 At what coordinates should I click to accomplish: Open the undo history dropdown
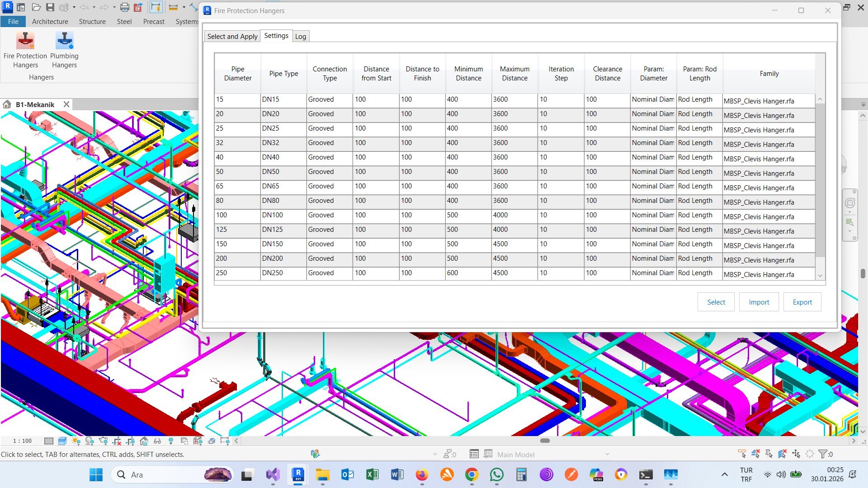click(94, 7)
